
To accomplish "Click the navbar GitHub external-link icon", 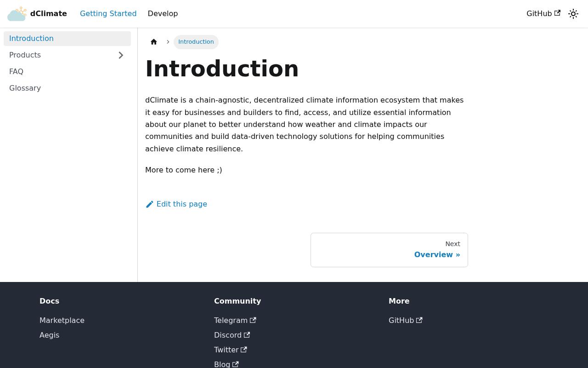I will 557,13.
